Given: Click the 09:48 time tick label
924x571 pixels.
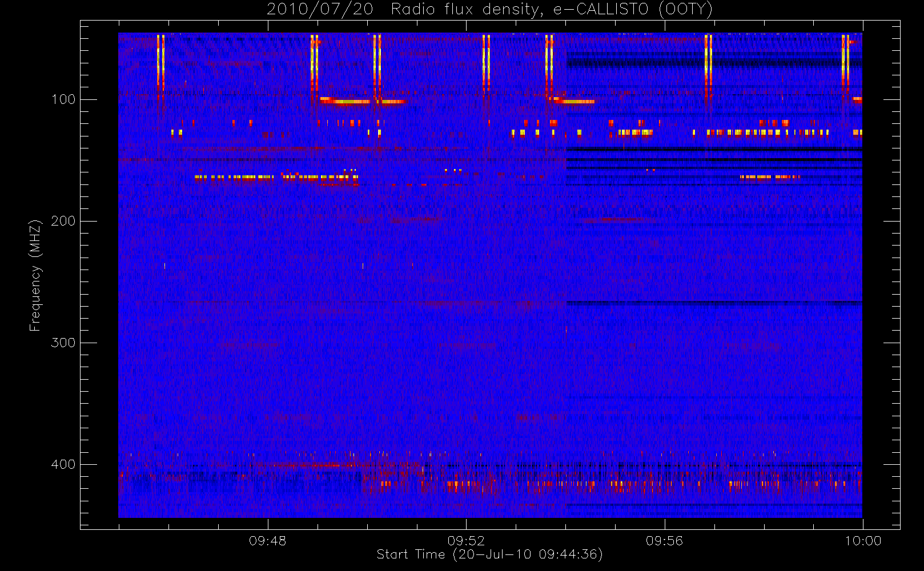Looking at the screenshot, I should (x=267, y=541).
